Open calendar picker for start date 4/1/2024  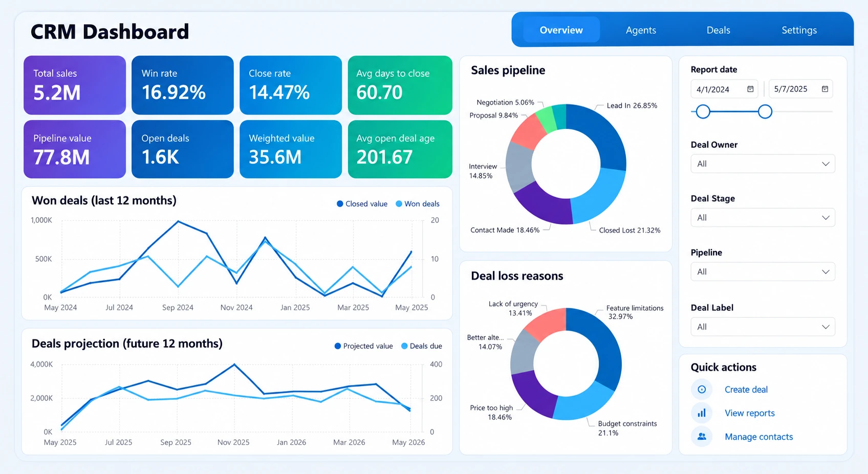750,89
